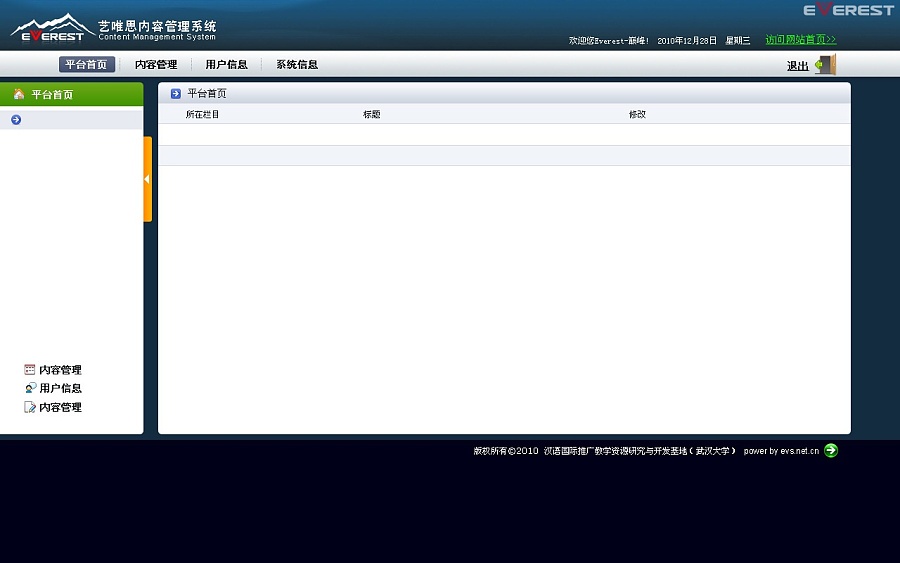This screenshot has width=900, height=563.
Task: Click the 标题 column header
Action: coord(371,114)
